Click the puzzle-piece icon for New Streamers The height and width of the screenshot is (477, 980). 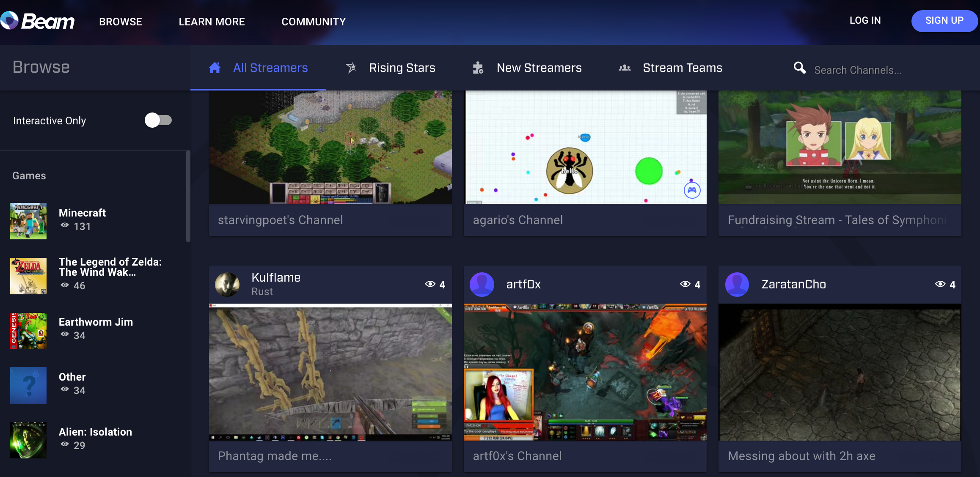[x=478, y=67]
